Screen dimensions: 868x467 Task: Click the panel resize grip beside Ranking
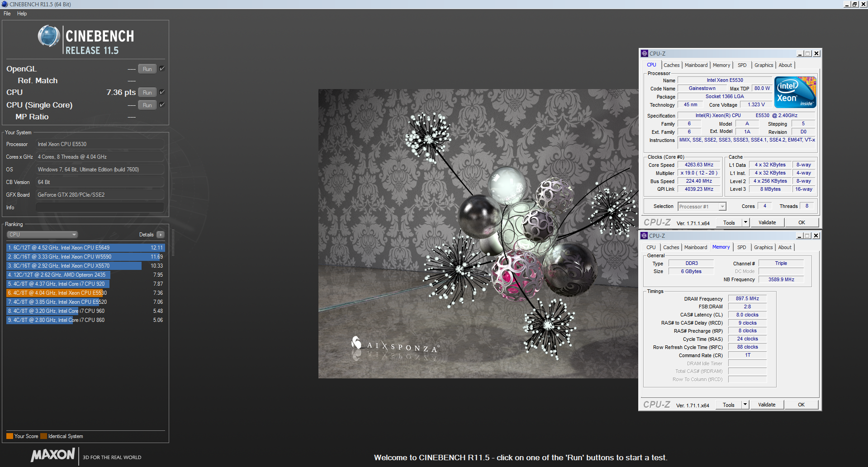[173, 243]
